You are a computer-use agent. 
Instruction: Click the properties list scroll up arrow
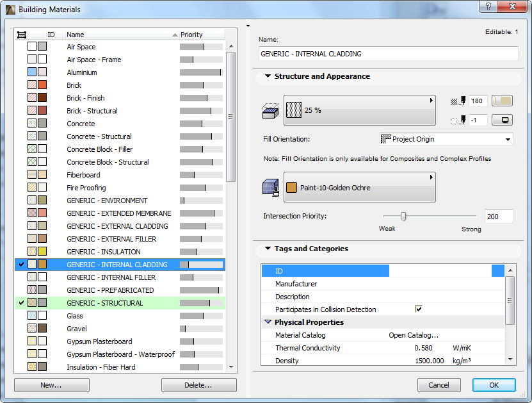click(x=510, y=270)
